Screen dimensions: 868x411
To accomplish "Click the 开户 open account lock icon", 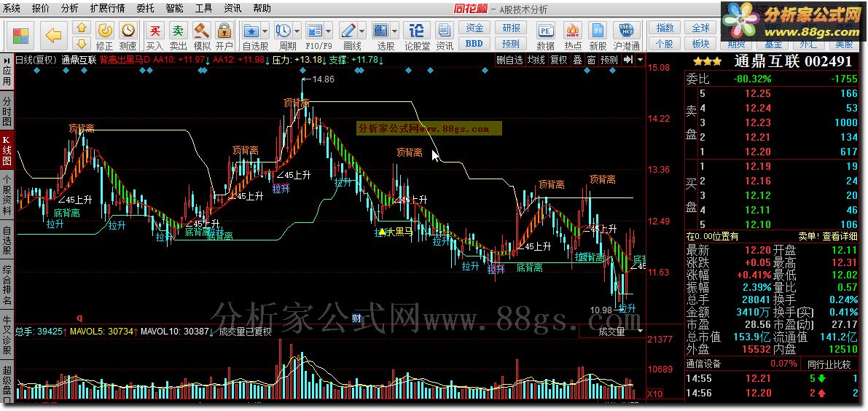I will (x=224, y=31).
